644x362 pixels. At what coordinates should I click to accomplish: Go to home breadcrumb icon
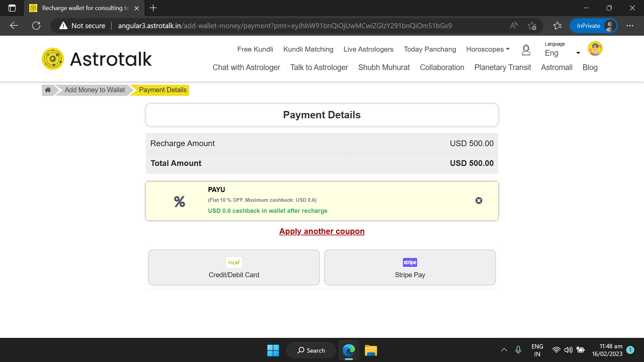point(48,90)
